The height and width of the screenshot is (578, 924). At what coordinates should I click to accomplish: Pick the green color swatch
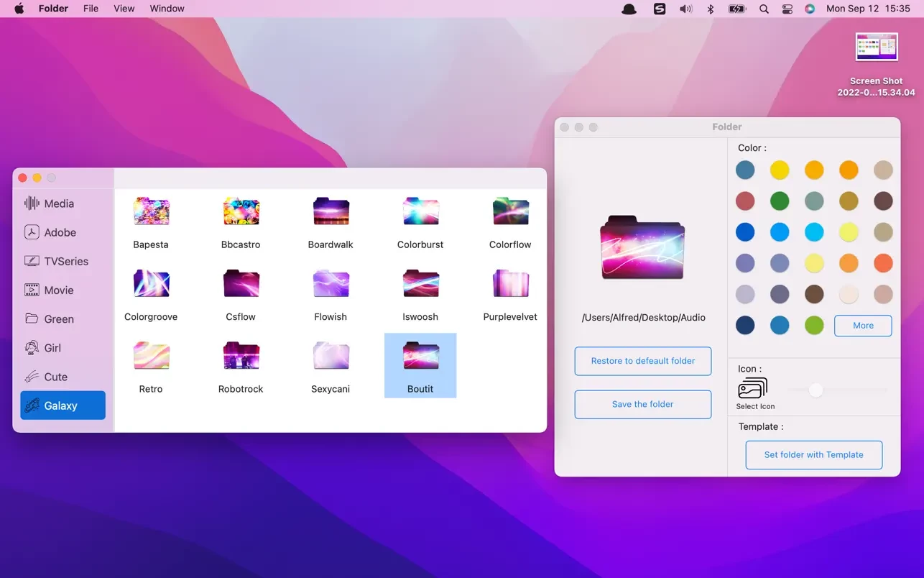click(x=780, y=201)
